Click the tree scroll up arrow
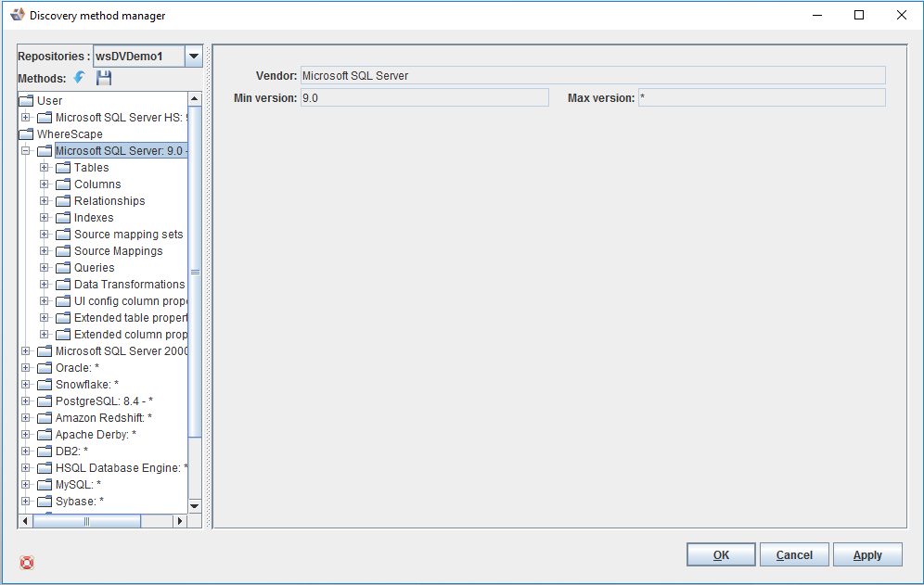Viewport: 924px width, 585px height. pyautogui.click(x=195, y=98)
